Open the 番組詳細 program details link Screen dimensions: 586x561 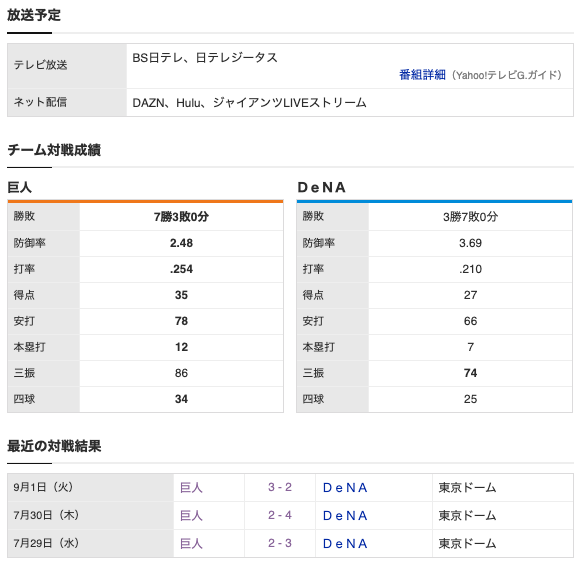[422, 75]
